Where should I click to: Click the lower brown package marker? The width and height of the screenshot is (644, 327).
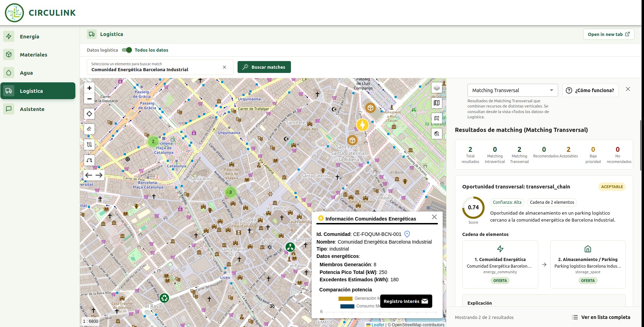click(352, 140)
